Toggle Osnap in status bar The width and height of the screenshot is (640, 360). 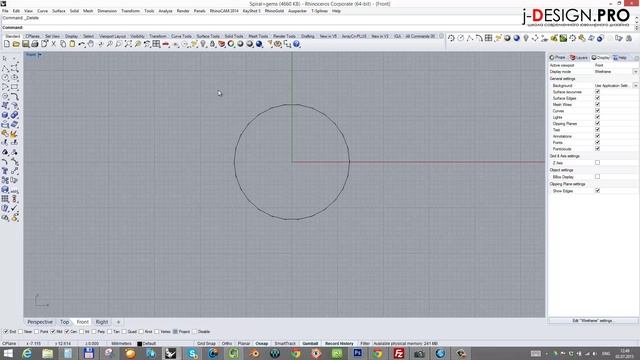pos(262,344)
